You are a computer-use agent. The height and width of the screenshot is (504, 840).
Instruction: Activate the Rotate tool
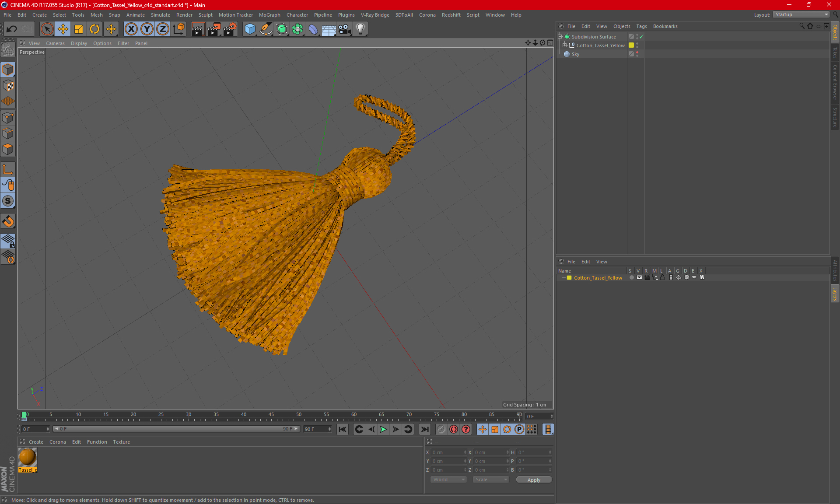[94, 29]
